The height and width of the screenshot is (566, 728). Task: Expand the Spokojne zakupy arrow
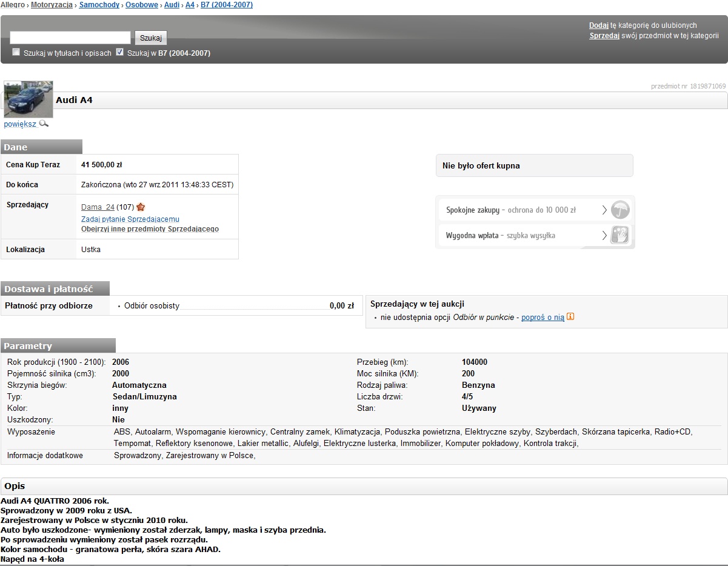pyautogui.click(x=604, y=210)
